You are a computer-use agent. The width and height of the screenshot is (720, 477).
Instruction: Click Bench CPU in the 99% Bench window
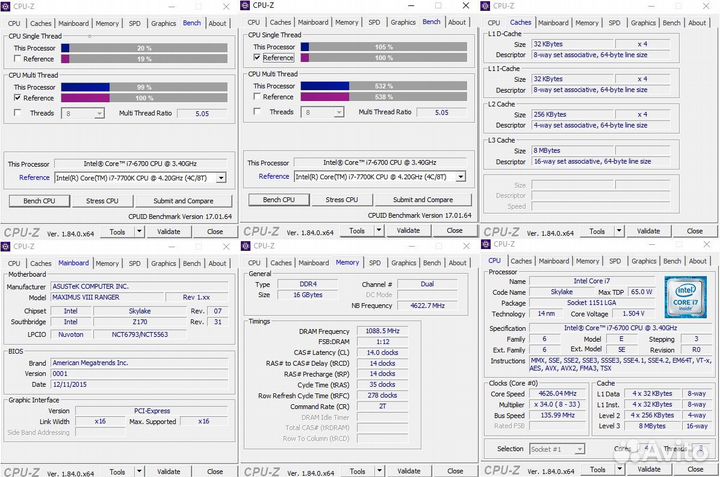(x=39, y=201)
